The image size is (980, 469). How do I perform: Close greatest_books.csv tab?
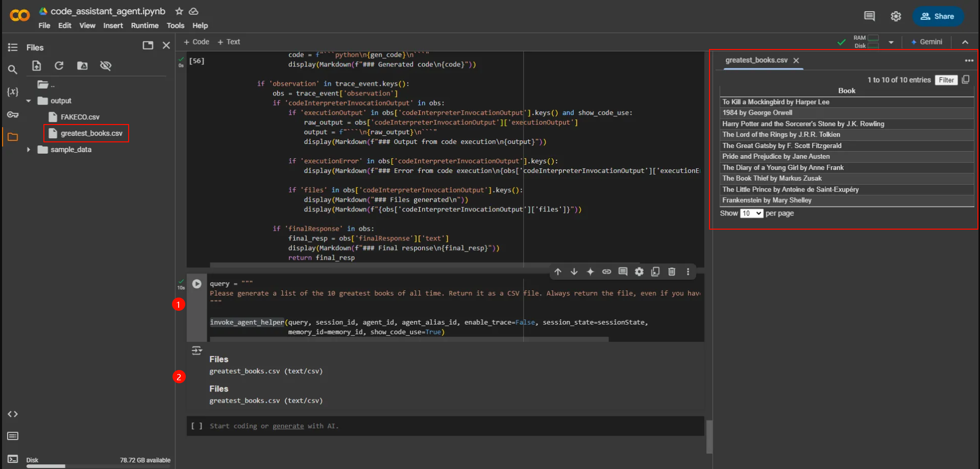tap(796, 60)
